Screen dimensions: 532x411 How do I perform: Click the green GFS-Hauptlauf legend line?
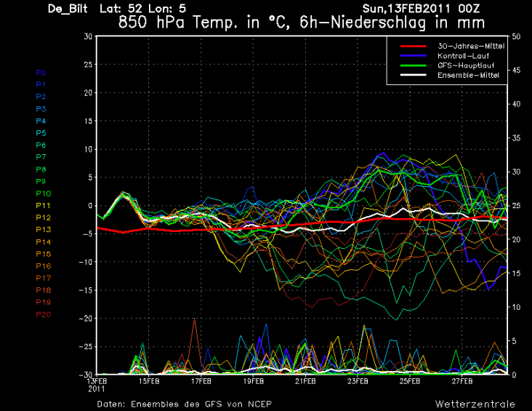tap(413, 65)
